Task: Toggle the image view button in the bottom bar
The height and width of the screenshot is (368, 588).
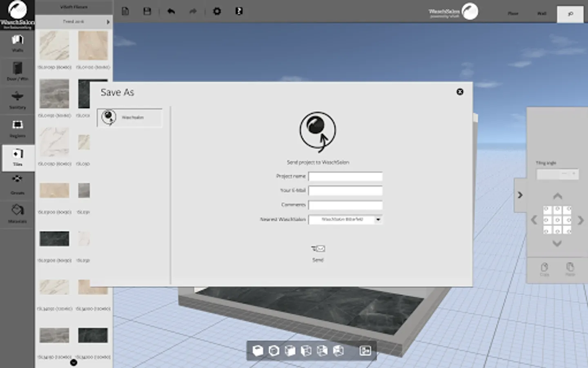Action: pos(365,351)
